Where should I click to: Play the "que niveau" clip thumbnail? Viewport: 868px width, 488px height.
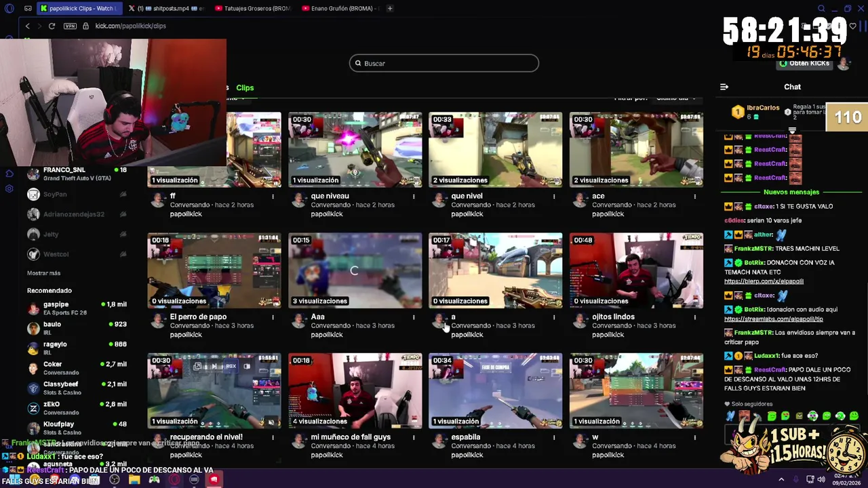coord(355,149)
